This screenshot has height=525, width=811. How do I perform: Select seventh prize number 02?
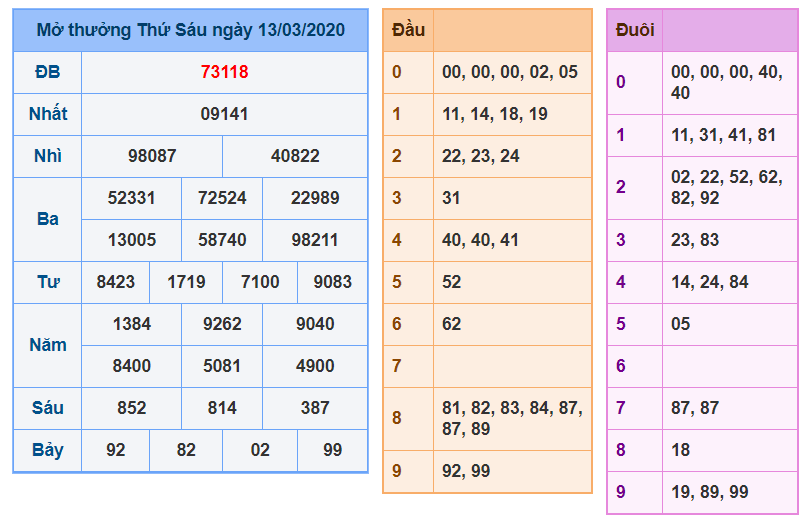(260, 450)
